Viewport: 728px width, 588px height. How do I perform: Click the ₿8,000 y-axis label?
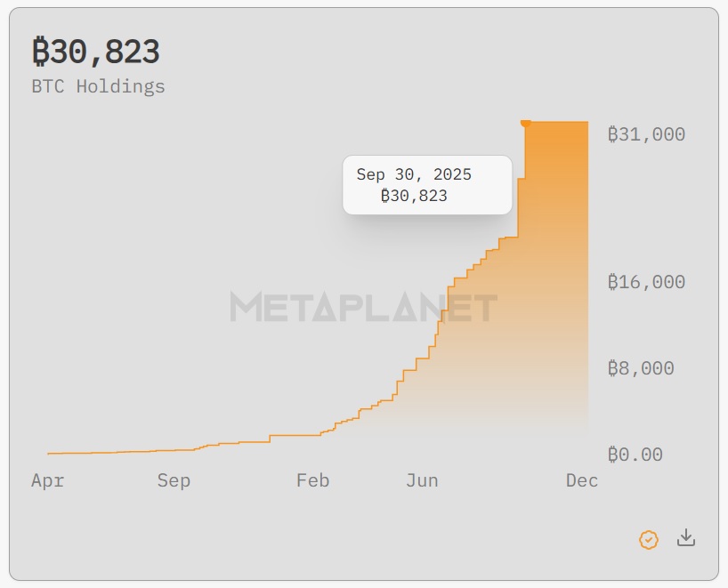[x=641, y=368]
